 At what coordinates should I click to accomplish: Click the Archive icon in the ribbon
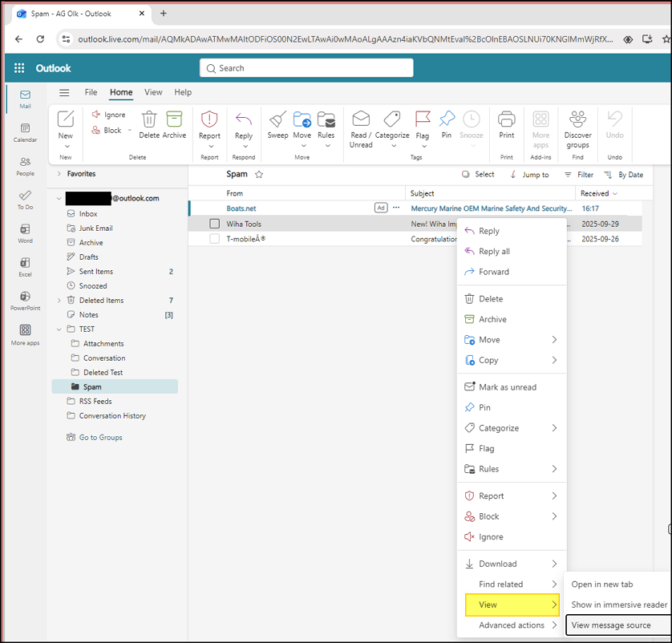tap(175, 119)
